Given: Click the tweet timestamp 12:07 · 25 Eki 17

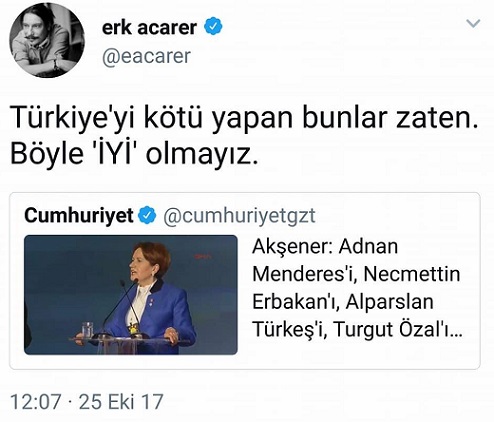Looking at the screenshot, I should click(x=87, y=401).
